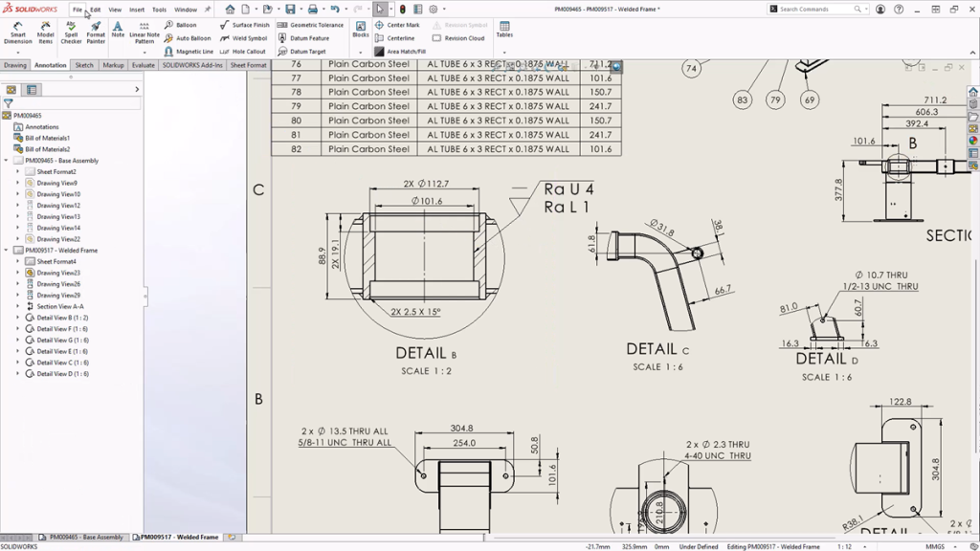Click the Model Items icon
980x551 pixels.
45,32
